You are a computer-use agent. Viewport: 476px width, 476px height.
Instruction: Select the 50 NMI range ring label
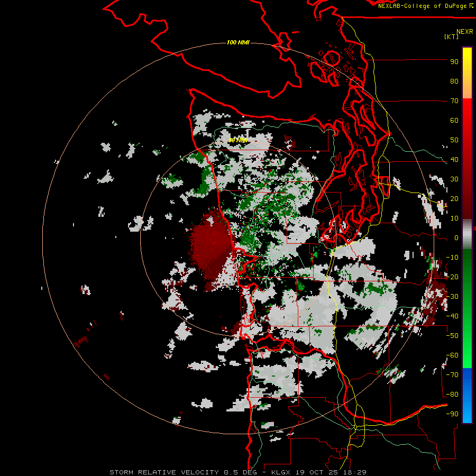coord(238,140)
